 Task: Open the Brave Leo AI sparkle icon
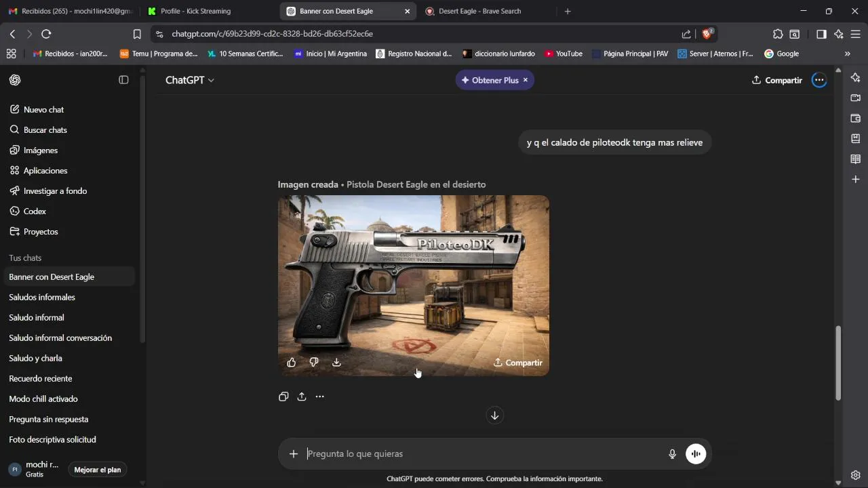(839, 34)
